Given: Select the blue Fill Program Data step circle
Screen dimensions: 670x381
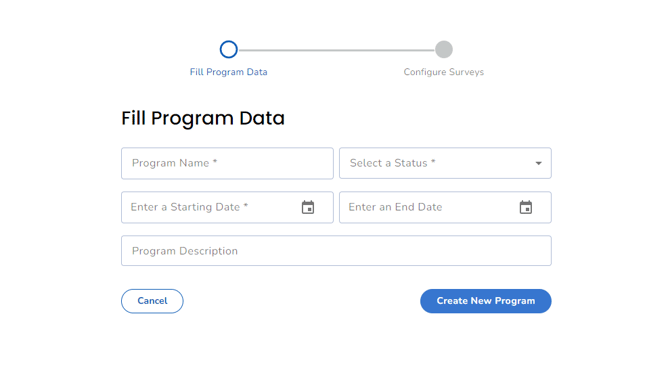Looking at the screenshot, I should point(229,50).
